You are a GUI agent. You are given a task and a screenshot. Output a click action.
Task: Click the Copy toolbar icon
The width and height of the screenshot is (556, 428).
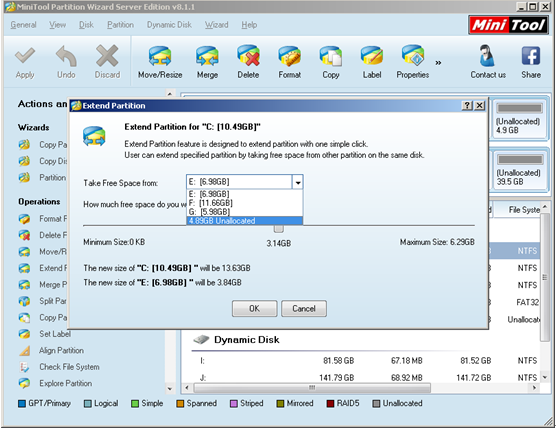331,56
